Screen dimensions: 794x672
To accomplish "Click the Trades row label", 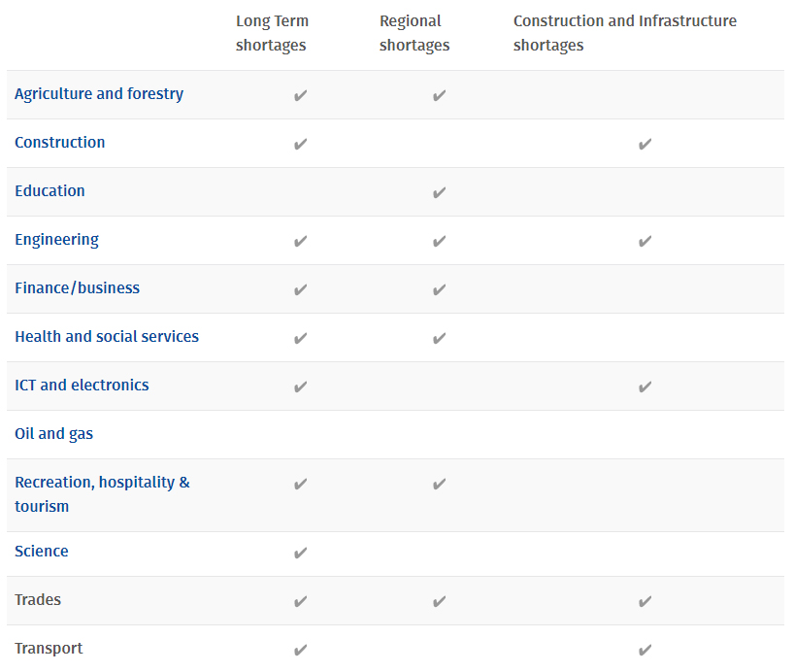I will (38, 600).
